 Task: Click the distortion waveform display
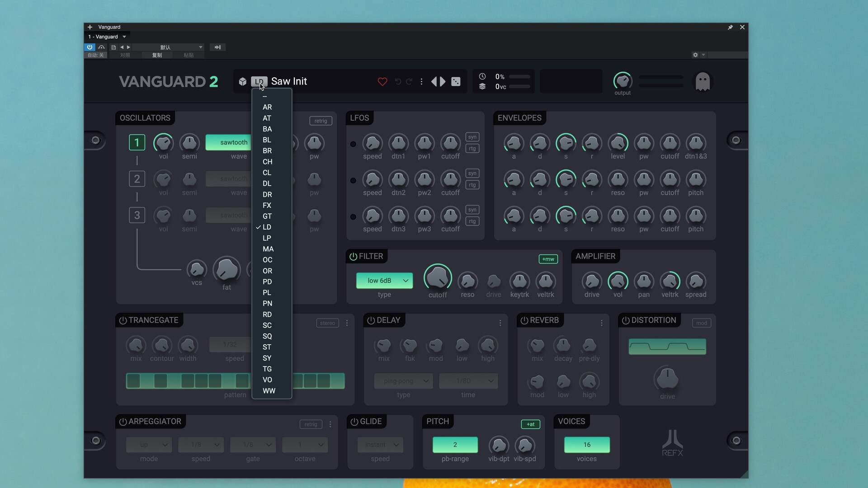[667, 347]
